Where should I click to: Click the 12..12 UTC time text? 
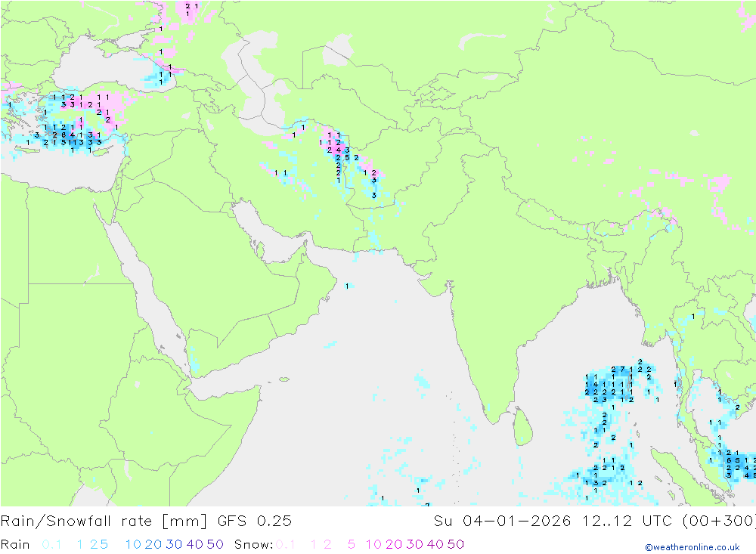[627, 522]
